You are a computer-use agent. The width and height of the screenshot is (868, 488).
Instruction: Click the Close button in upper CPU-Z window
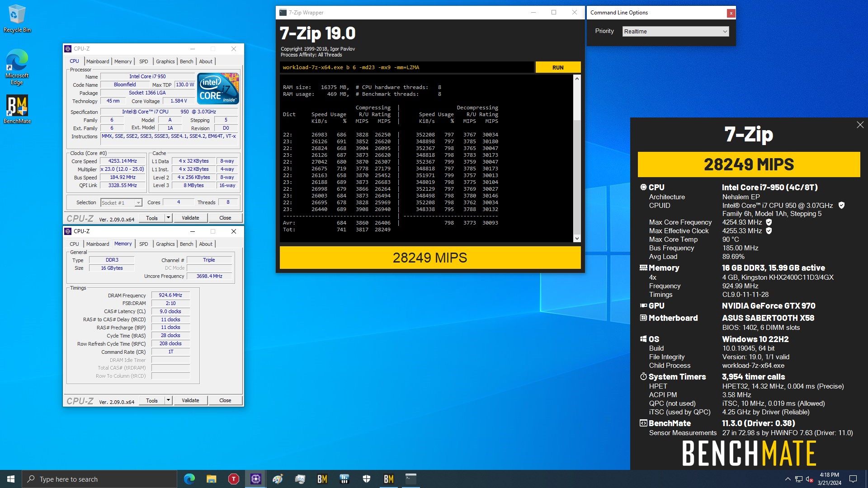point(225,218)
